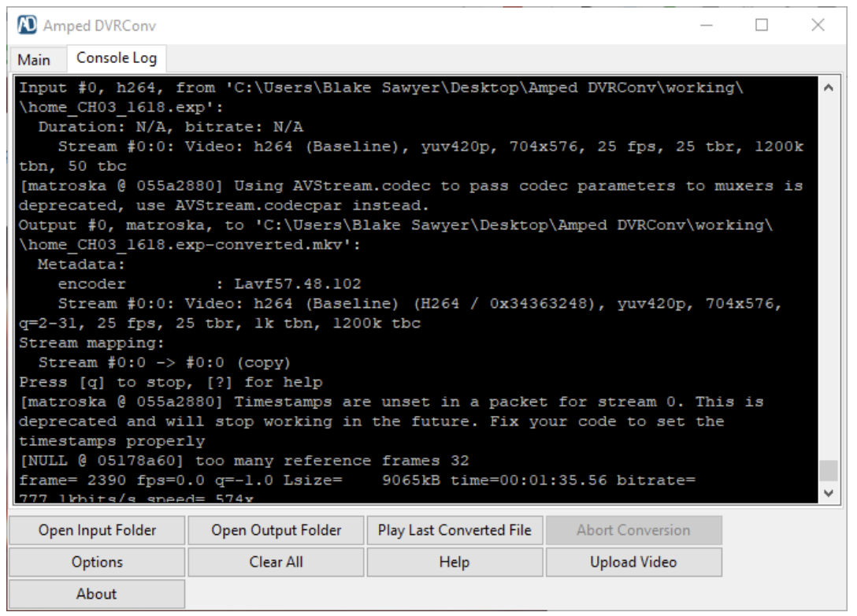The width and height of the screenshot is (857, 616).
Task: Open the Help button
Action: tap(454, 562)
